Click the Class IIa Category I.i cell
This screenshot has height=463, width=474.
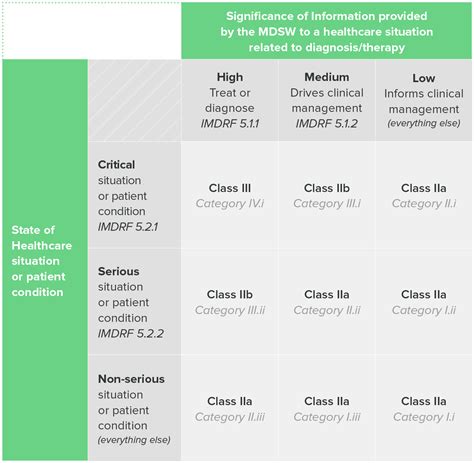coord(424,408)
